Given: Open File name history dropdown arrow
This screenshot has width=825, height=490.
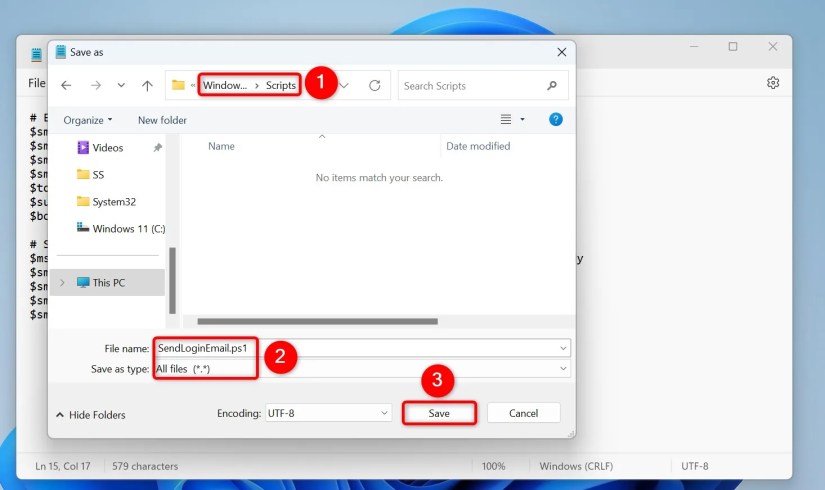Looking at the screenshot, I should pos(563,348).
